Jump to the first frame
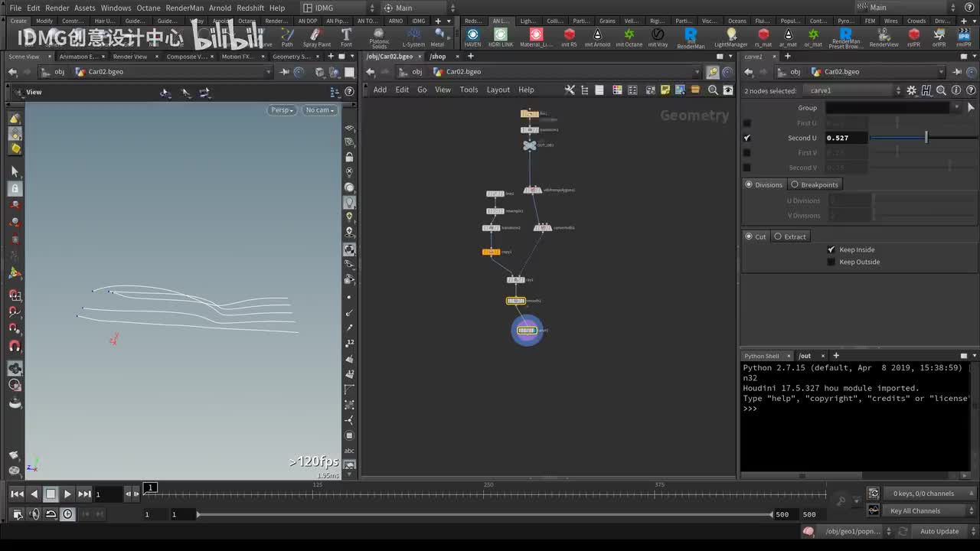This screenshot has height=551, width=980. tap(17, 494)
